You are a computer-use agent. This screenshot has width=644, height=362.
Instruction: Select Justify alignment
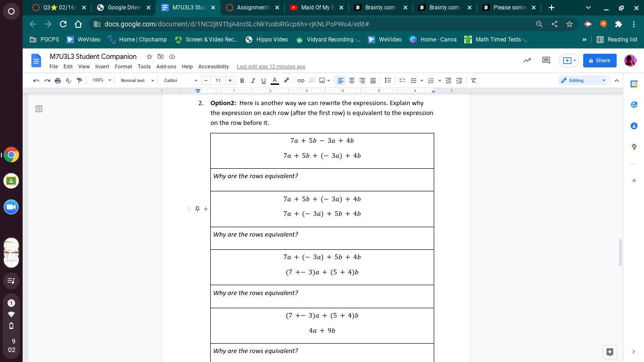[x=373, y=81]
